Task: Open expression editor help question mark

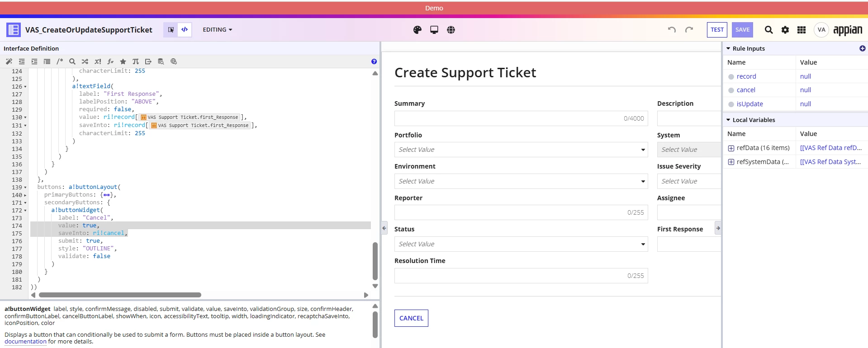Action: (374, 61)
